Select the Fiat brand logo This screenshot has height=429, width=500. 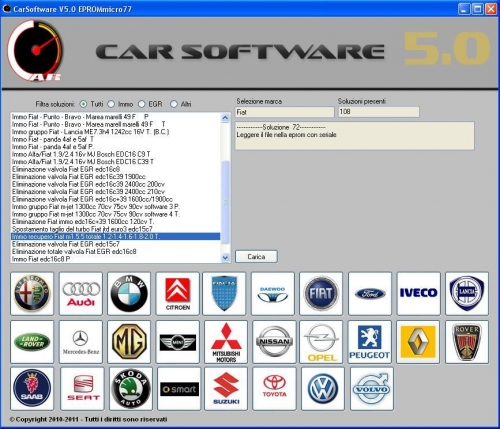tap(321, 293)
